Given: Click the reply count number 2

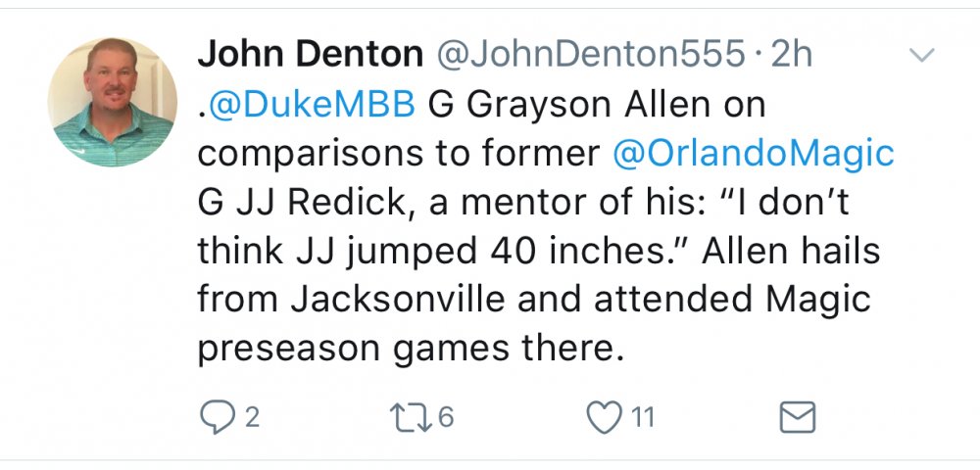Looking at the screenshot, I should point(251,419).
